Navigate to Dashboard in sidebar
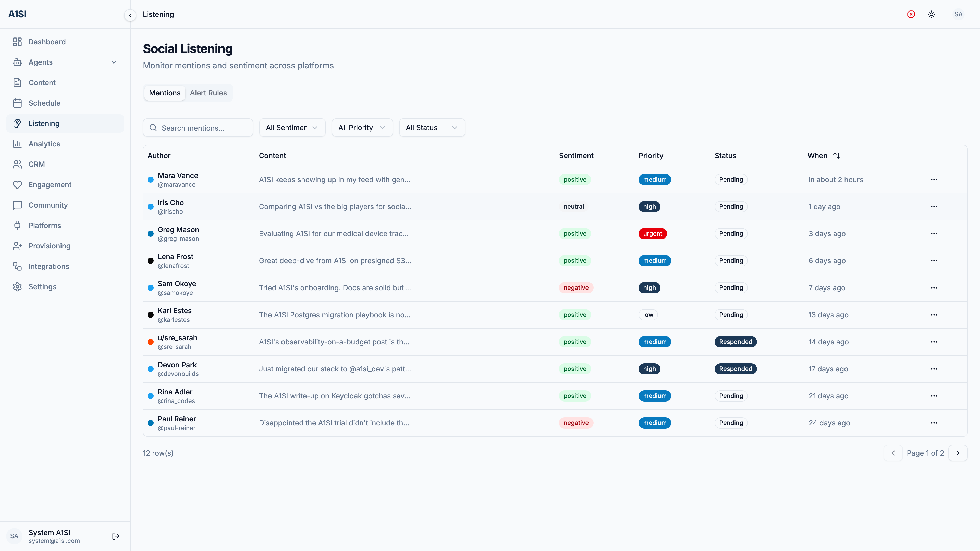 tap(65, 42)
